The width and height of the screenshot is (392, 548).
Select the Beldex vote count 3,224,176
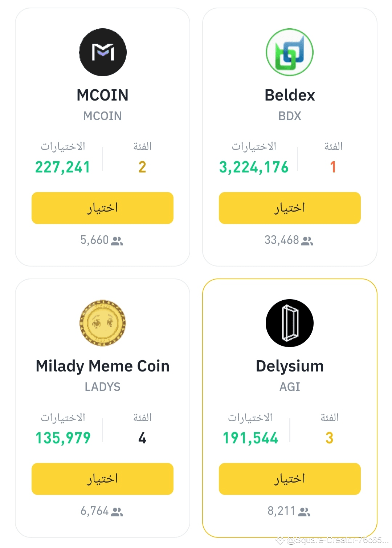254,167
